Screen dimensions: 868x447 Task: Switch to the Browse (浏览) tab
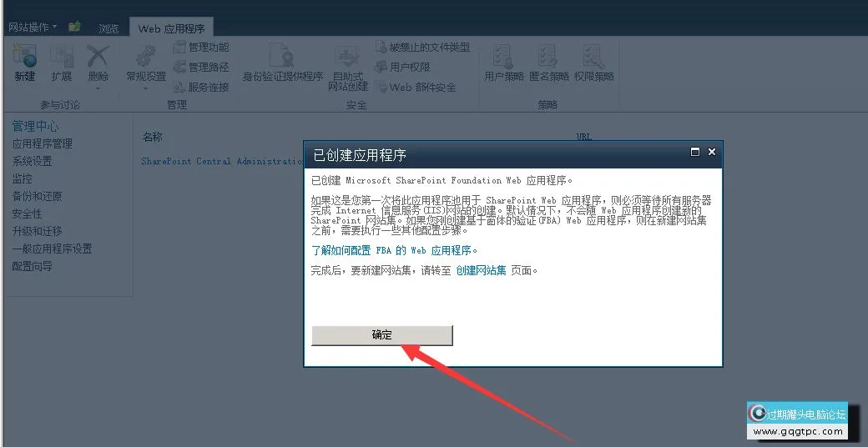point(108,28)
